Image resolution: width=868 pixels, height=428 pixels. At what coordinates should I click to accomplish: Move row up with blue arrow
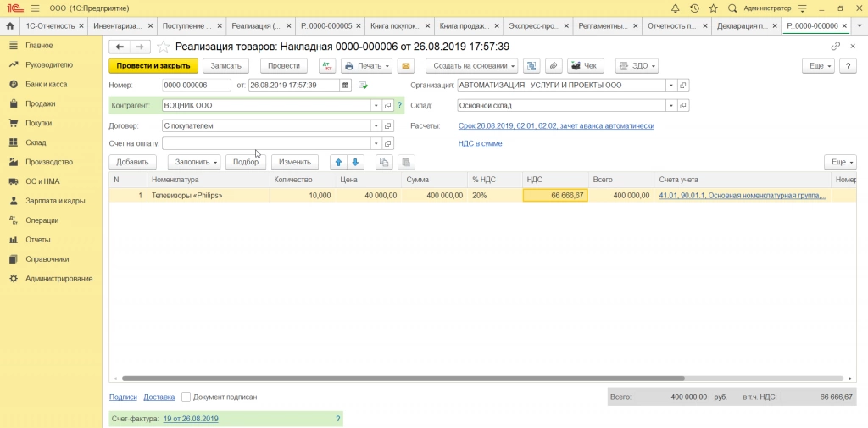point(339,162)
